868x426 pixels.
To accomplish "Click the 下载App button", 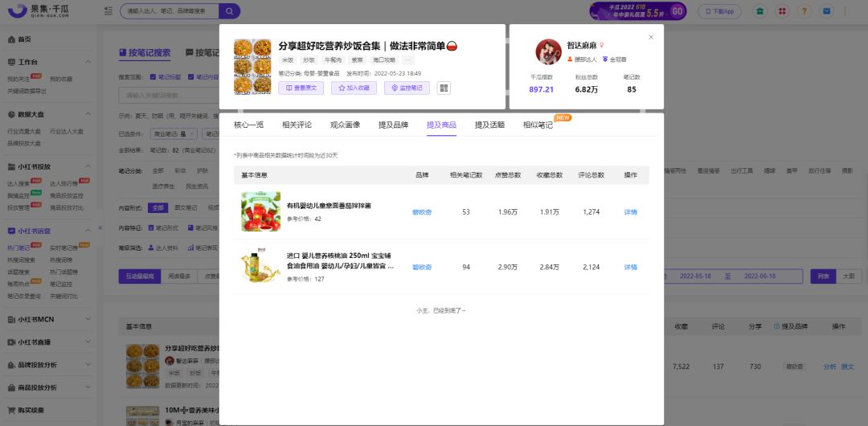I will pos(719,11).
